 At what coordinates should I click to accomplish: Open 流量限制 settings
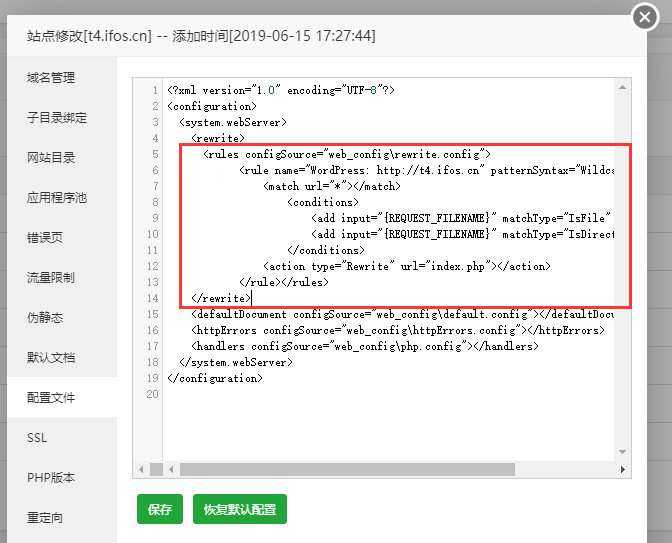51,278
